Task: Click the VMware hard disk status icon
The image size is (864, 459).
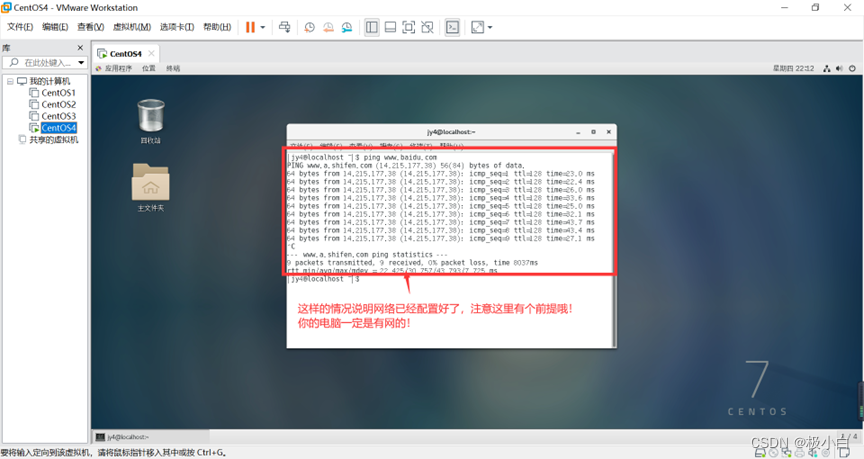Action: (x=760, y=453)
